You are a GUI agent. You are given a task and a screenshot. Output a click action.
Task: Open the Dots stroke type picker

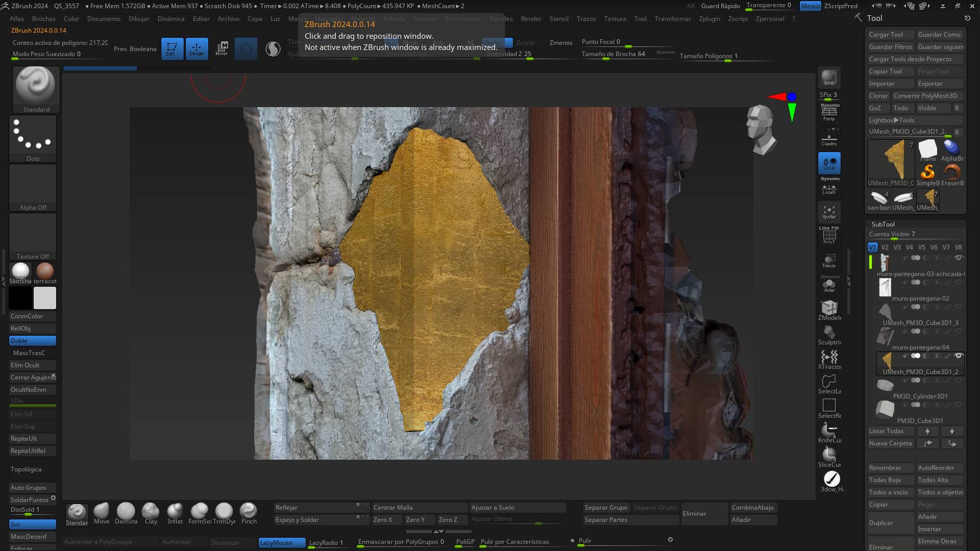(33, 137)
